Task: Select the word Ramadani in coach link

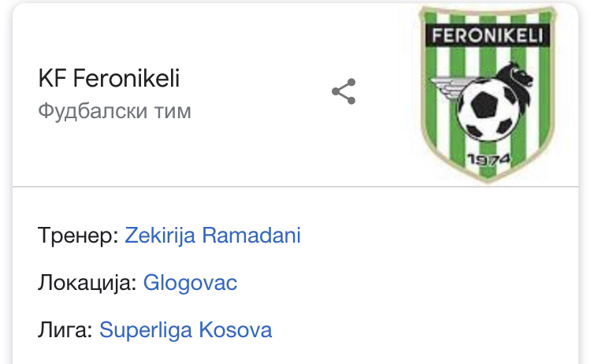Action: [251, 235]
